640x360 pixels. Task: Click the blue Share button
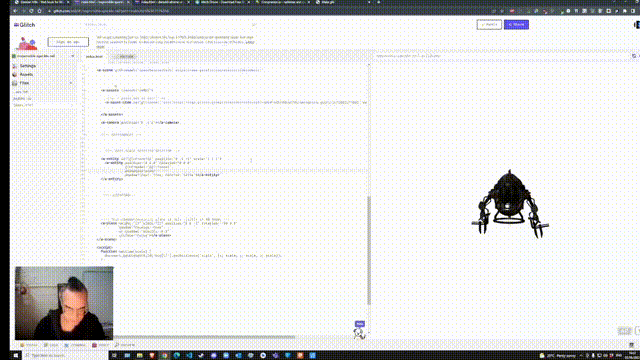(516, 24)
